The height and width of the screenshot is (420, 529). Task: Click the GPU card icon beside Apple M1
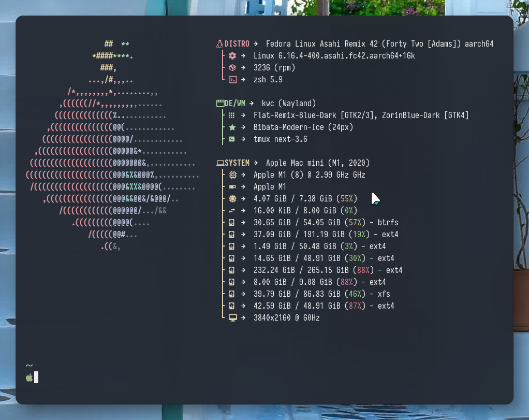(x=232, y=187)
